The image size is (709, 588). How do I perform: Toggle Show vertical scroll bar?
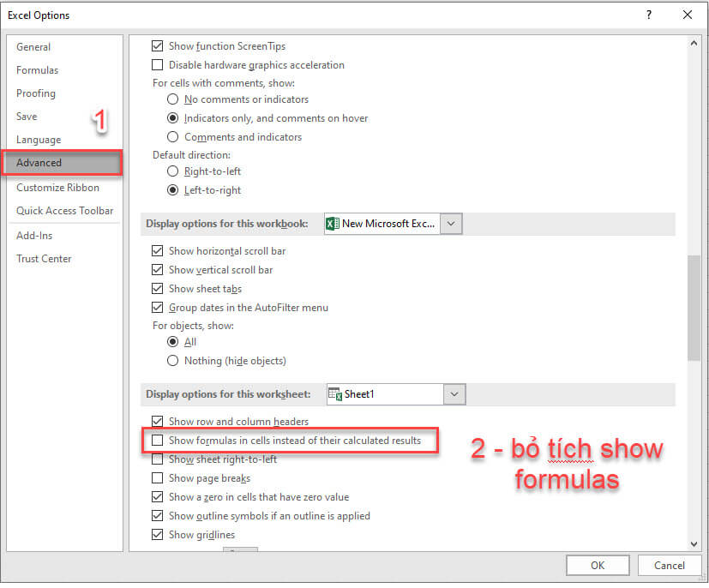pos(158,270)
